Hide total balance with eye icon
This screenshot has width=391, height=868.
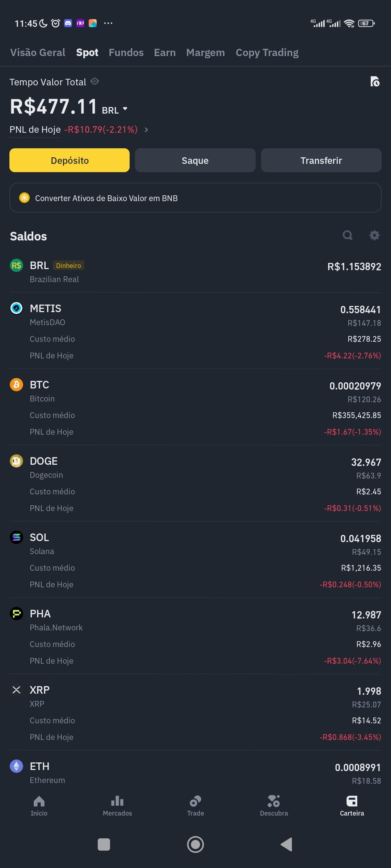(95, 81)
